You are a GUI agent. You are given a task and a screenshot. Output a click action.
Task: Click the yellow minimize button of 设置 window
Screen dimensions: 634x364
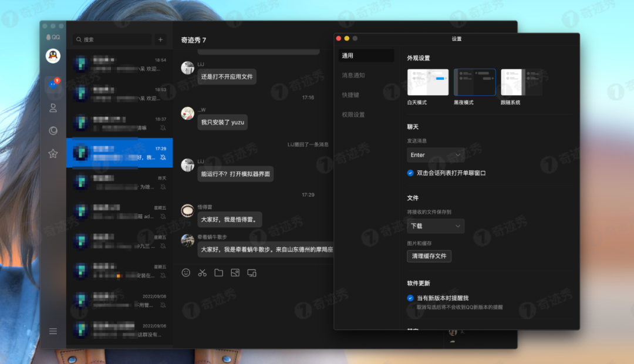point(346,38)
